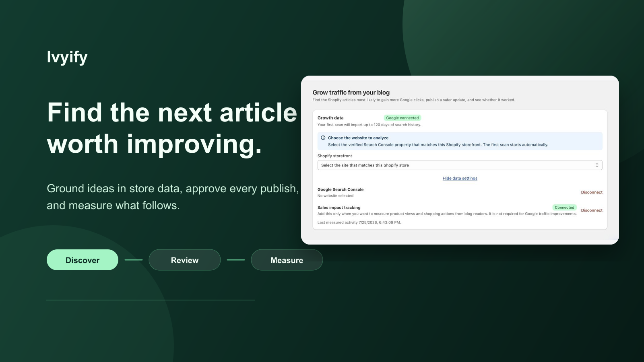Select the Review step pill
The width and height of the screenshot is (644, 362).
pyautogui.click(x=185, y=260)
